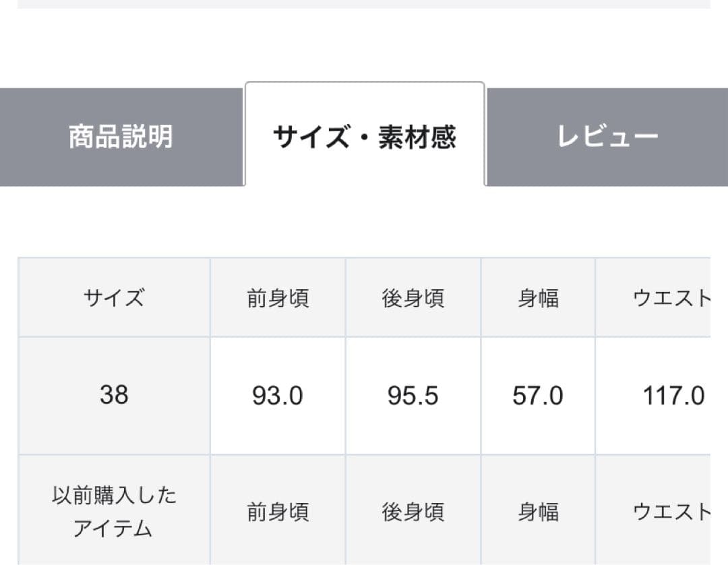Screen dimensions: 728x565
Task: Tap the 以前購入したアイテム cell
Action: [x=114, y=512]
